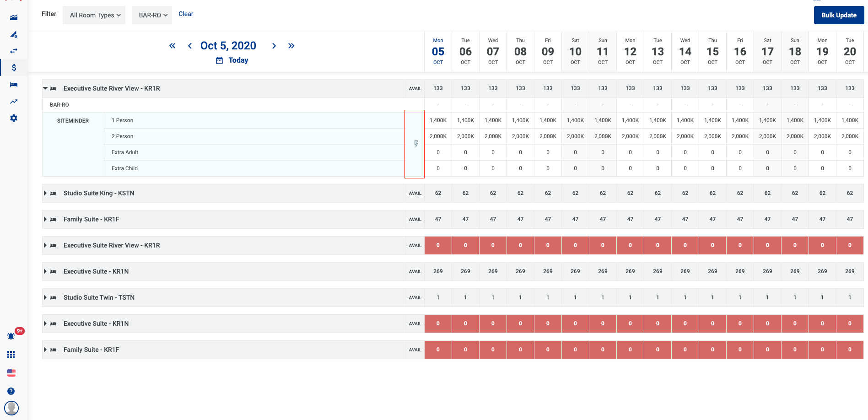
Task: Open the BAR-RO rate plan dropdown
Action: (152, 15)
